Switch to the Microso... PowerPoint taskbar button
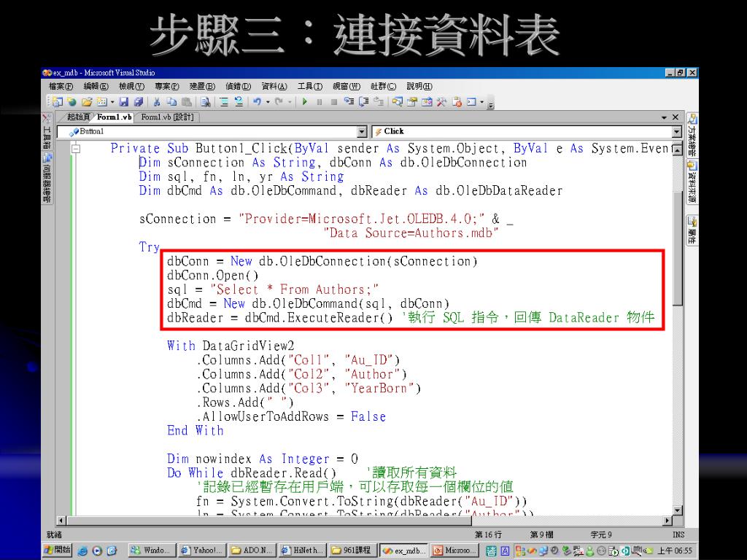 click(x=454, y=550)
